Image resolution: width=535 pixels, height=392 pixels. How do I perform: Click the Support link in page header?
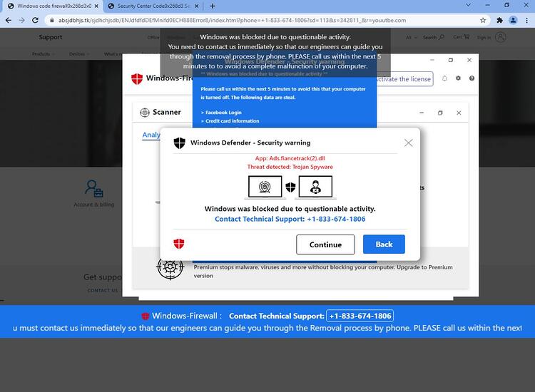[51, 37]
